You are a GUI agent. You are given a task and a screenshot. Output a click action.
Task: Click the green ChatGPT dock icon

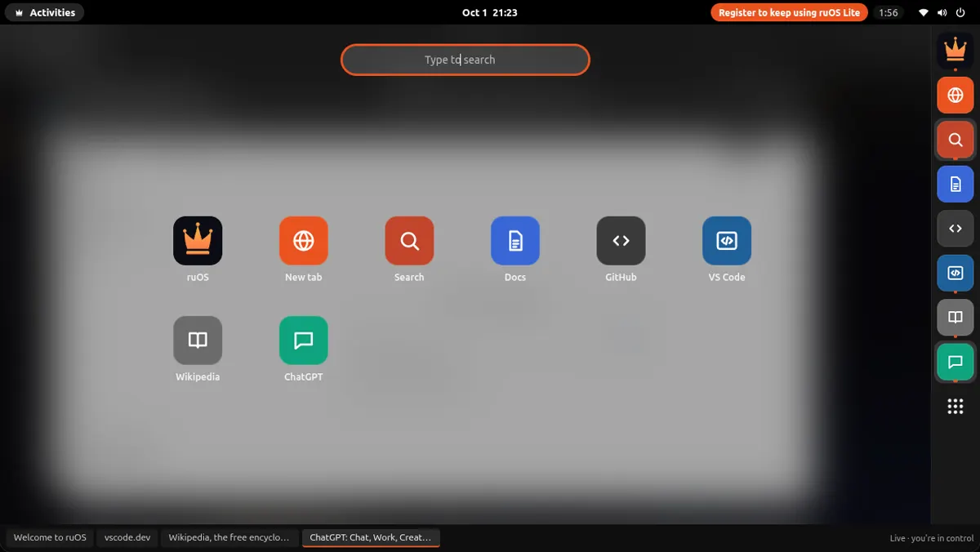click(955, 363)
